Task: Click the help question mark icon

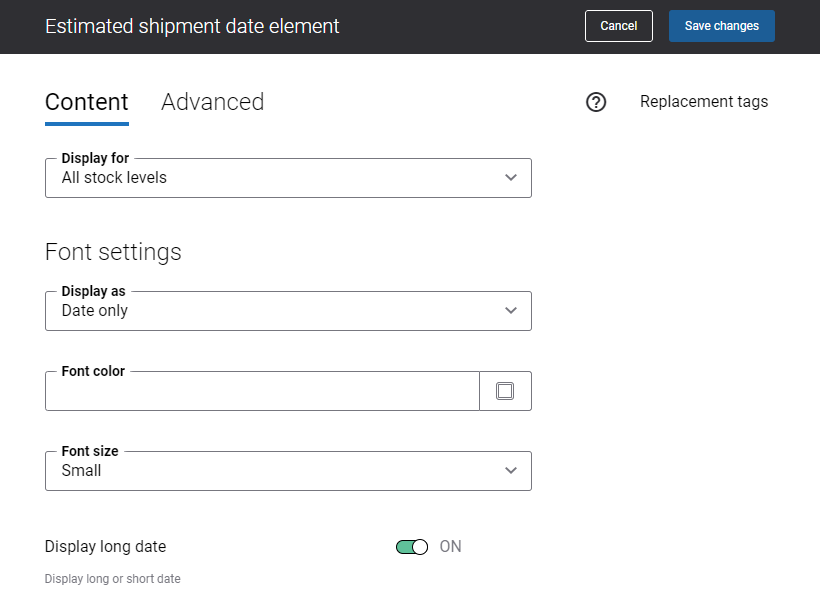Action: coord(596,102)
